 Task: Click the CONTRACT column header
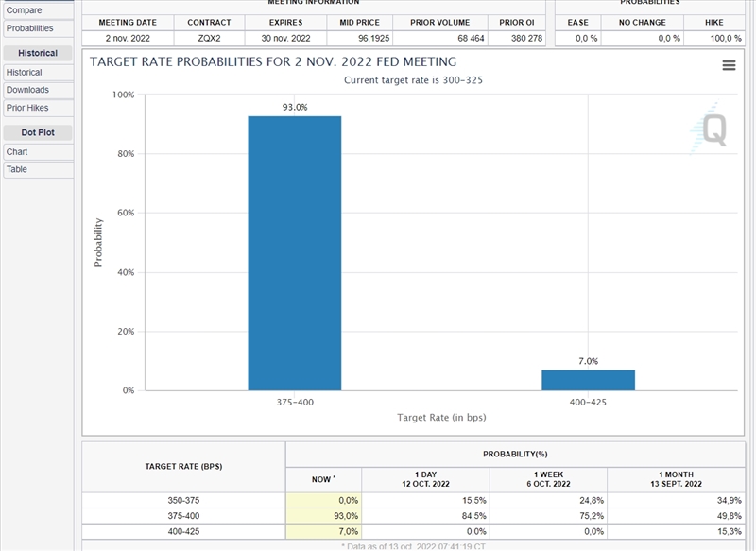click(209, 22)
